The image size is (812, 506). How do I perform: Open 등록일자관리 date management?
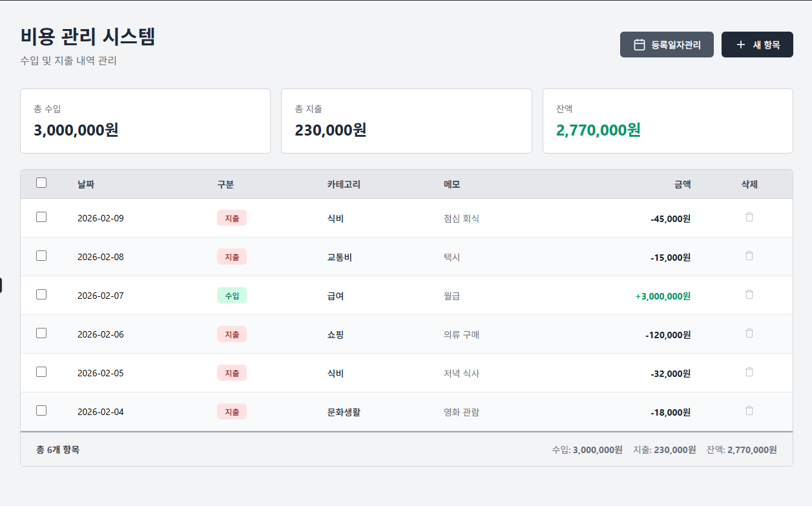point(667,45)
